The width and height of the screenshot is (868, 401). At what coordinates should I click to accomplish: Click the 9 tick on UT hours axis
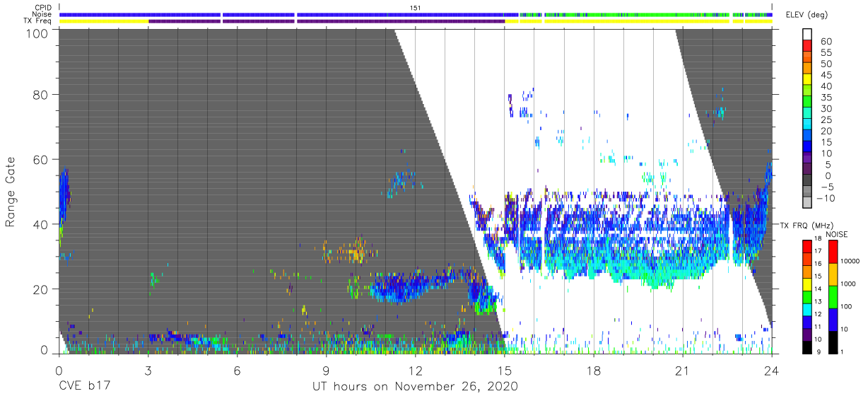click(x=326, y=370)
